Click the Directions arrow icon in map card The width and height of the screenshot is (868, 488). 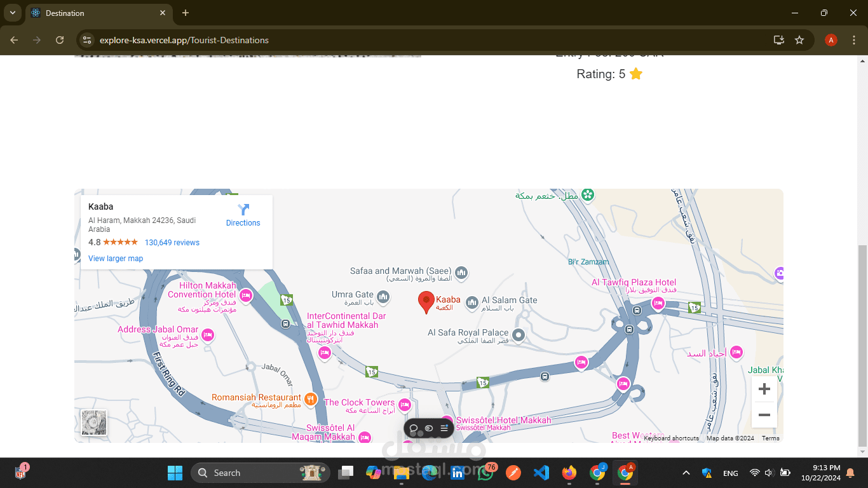(x=243, y=210)
